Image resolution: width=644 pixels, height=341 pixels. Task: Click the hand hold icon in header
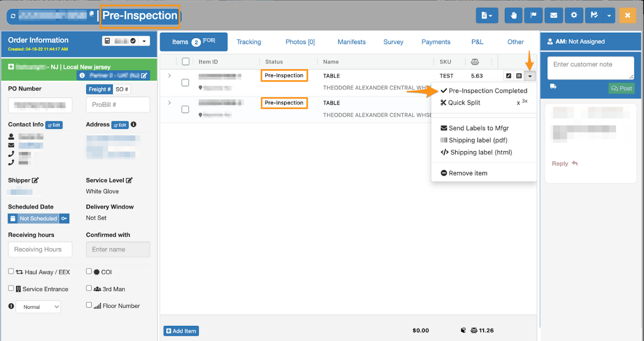pyautogui.click(x=513, y=16)
